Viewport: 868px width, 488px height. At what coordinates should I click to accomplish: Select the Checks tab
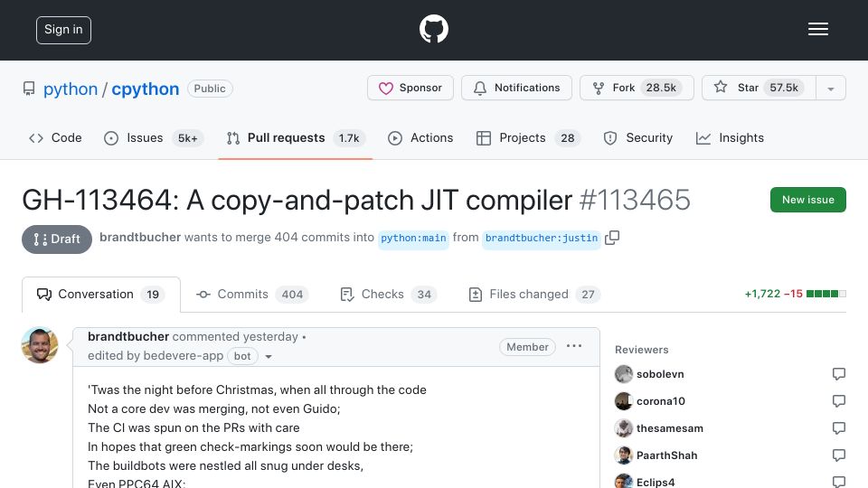pos(389,295)
